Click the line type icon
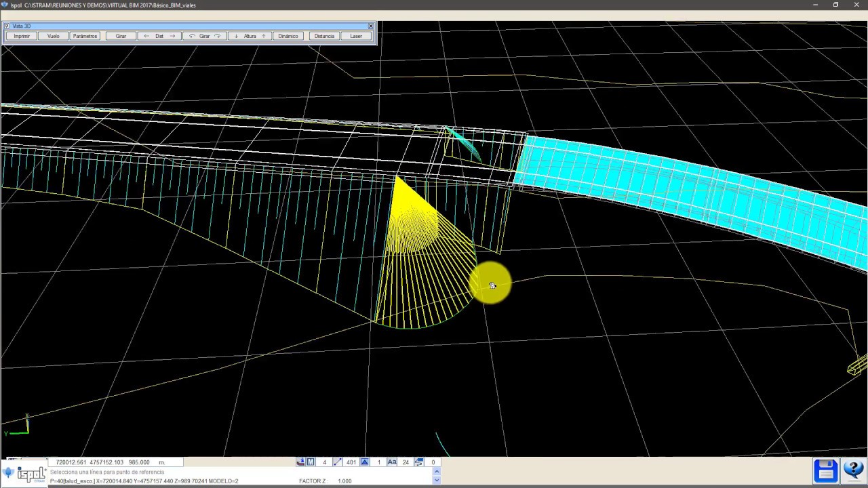This screenshot has height=488, width=868. 338,462
